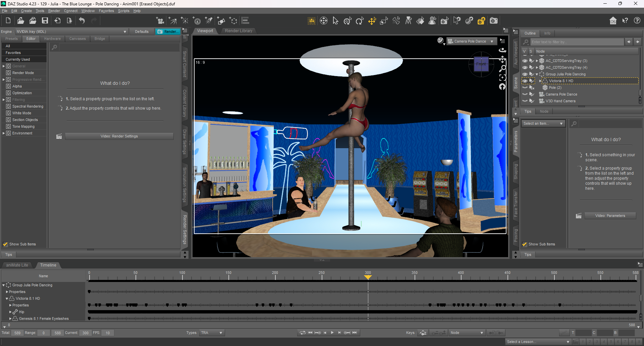Switch to the Render Library tab

coord(238,31)
